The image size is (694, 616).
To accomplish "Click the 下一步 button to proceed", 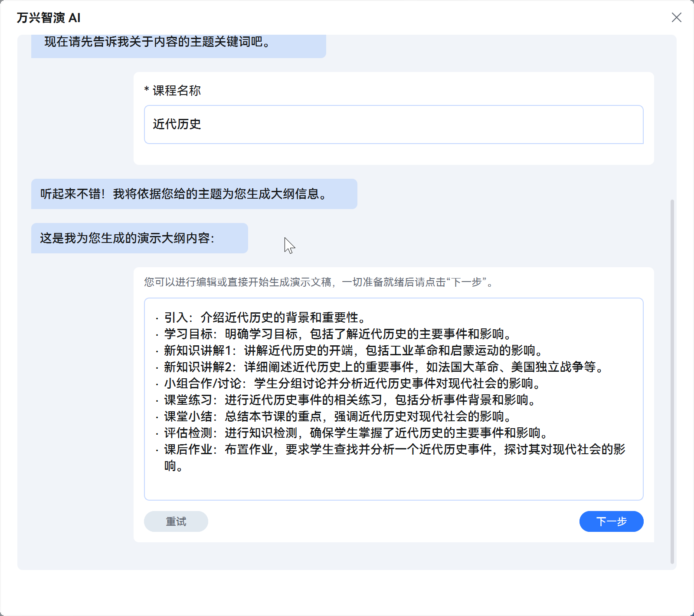I will point(611,521).
